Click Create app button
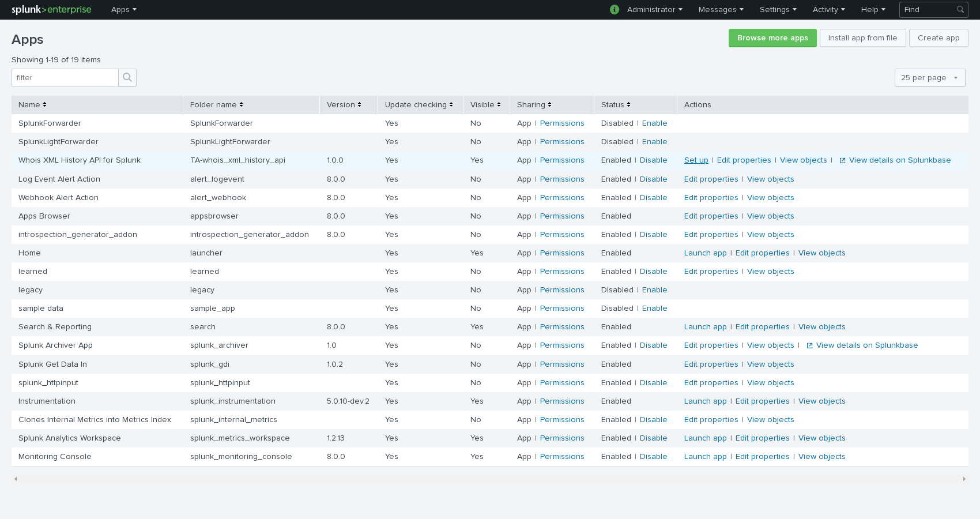This screenshot has height=519, width=980. (x=938, y=38)
